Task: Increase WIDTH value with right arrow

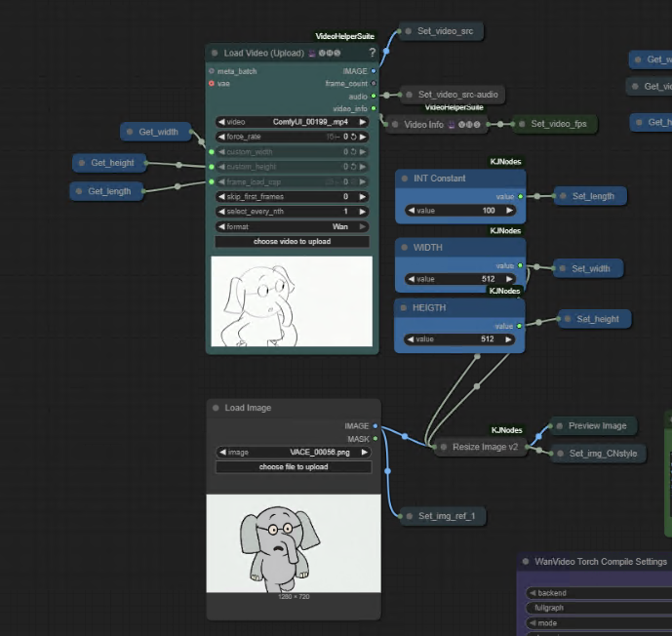Action: coord(509,279)
